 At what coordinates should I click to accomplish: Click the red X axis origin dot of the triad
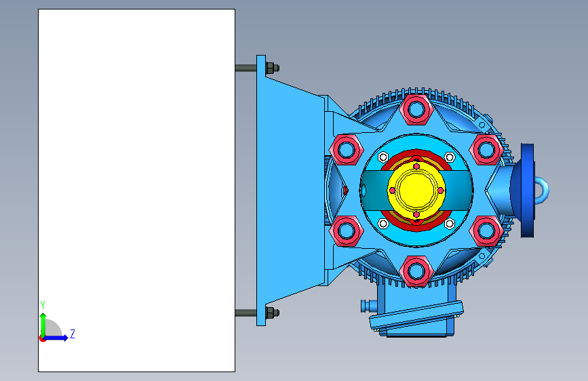[42, 338]
